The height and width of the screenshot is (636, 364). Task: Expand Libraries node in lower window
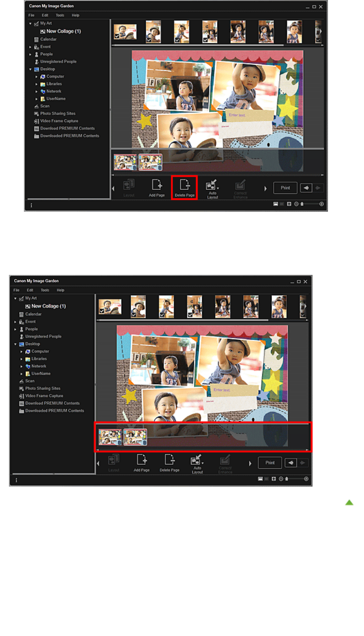[x=21, y=359]
